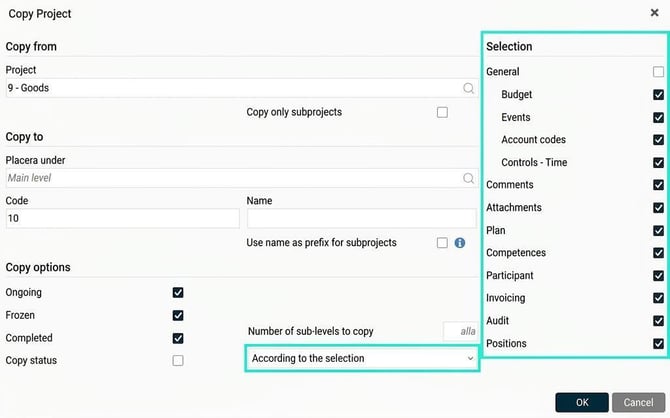Disable the Ongoing copy option
Screen dimensions: 670x418
pos(178,293)
